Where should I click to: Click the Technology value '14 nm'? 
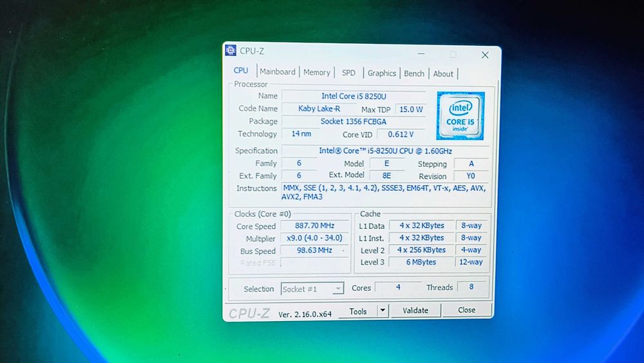(301, 133)
